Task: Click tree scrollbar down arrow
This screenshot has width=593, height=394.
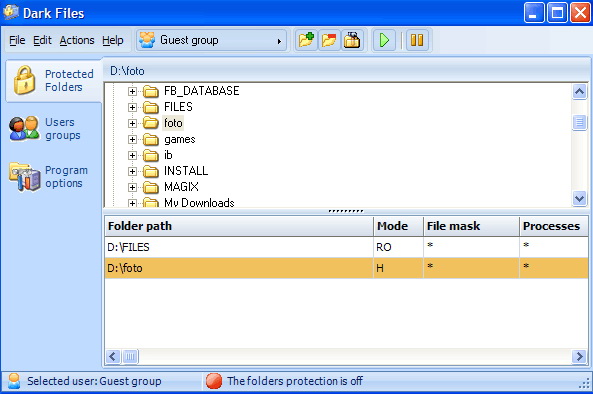Action: (580, 198)
